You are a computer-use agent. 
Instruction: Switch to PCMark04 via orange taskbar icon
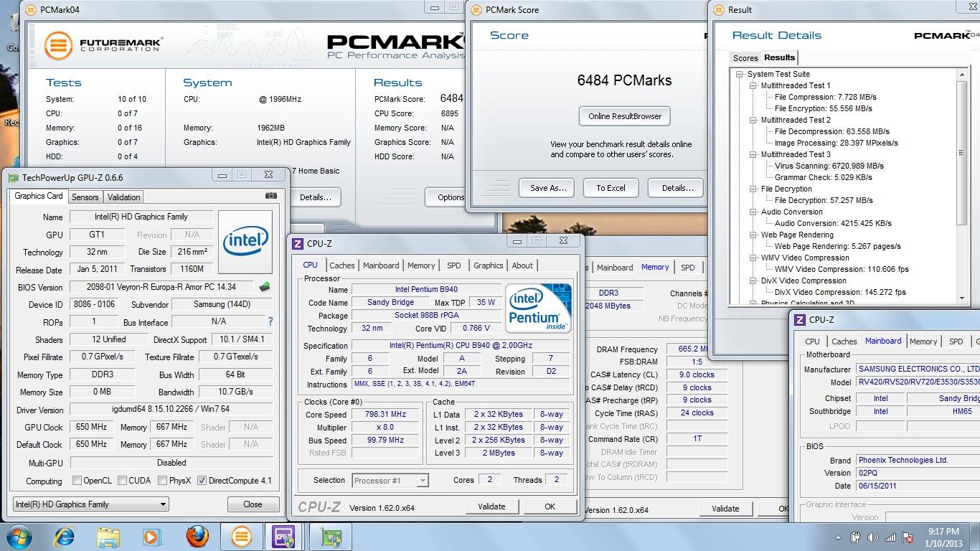241,537
